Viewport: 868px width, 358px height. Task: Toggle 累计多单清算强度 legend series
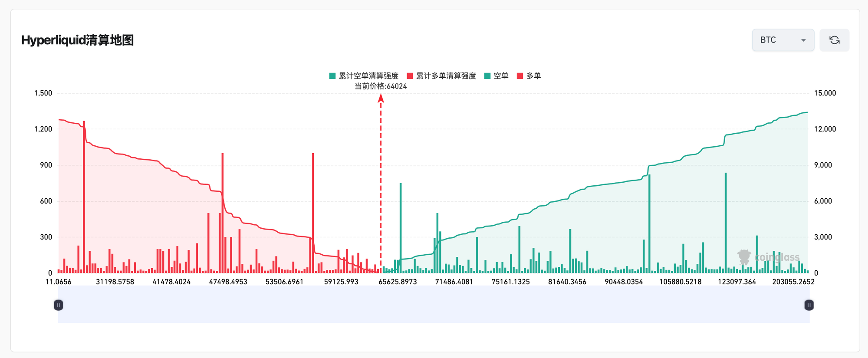(x=441, y=76)
